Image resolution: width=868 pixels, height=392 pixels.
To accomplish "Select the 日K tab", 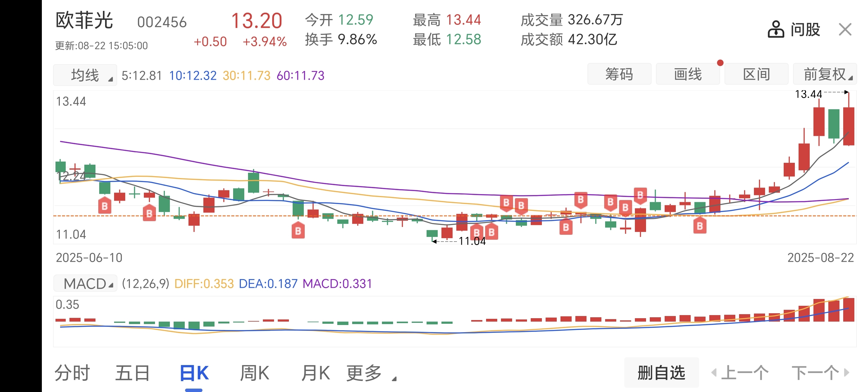I will point(194,373).
